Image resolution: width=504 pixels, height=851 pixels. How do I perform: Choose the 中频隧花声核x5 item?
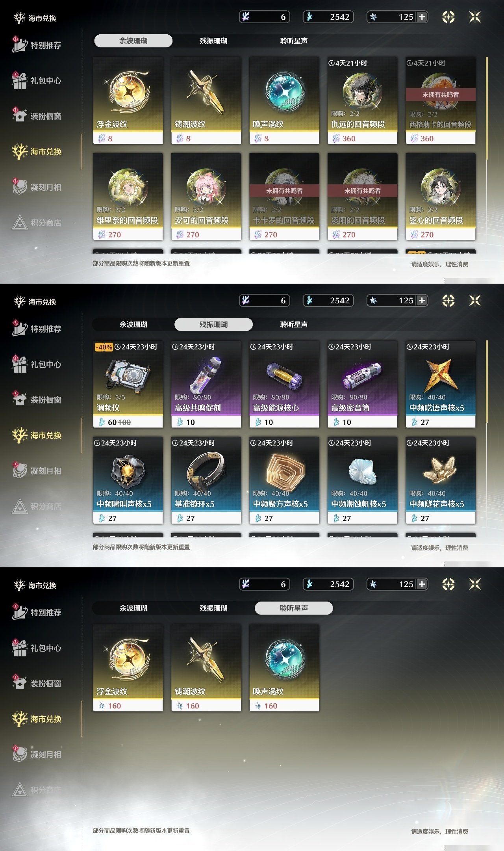441,480
